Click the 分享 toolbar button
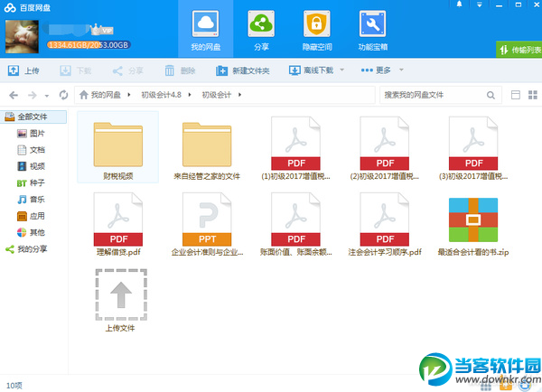This screenshot has width=542, height=392. (x=127, y=70)
